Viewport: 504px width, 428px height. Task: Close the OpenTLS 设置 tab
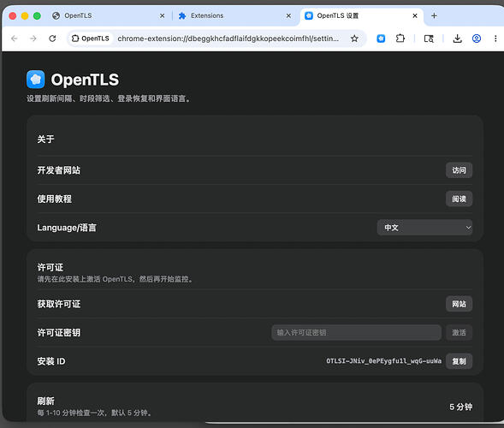pyautogui.click(x=415, y=15)
